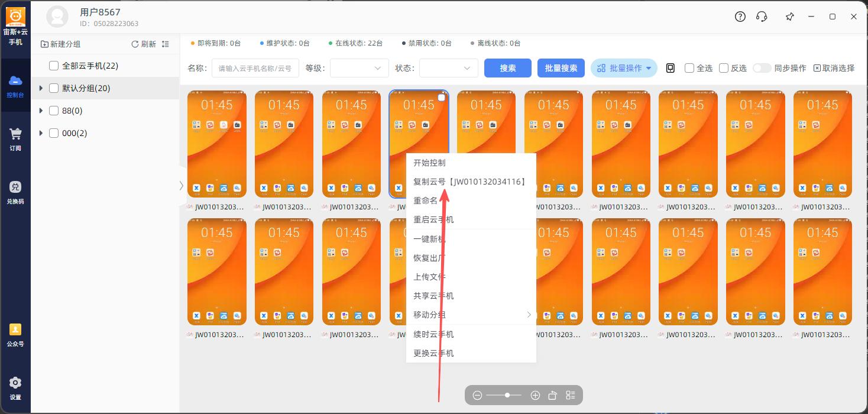
Task: Open customer service headset icon
Action: coord(762,17)
